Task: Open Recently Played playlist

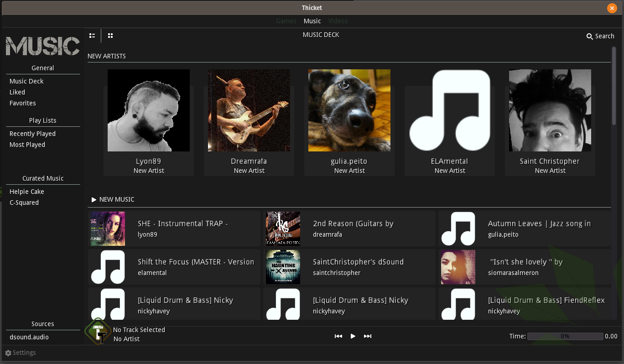Action: click(32, 134)
